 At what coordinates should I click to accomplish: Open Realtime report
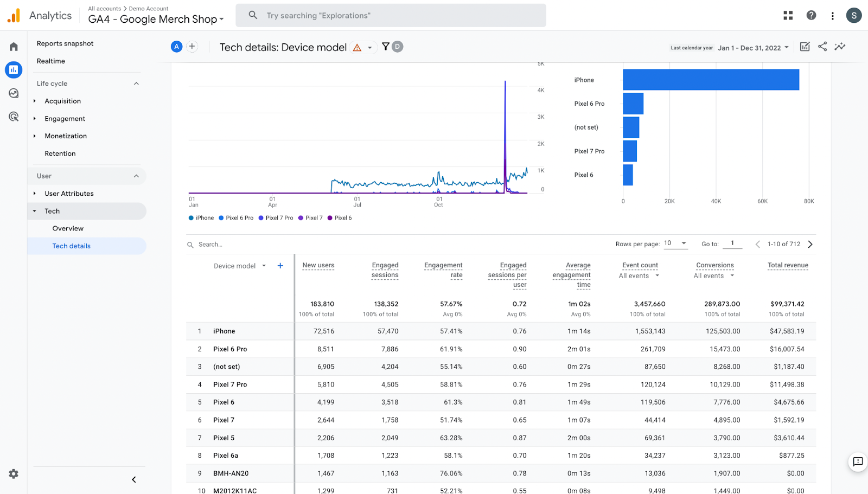click(x=51, y=61)
